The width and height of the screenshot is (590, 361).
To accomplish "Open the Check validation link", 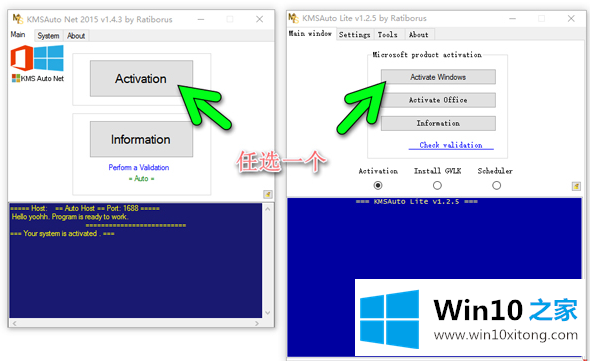I will (451, 145).
